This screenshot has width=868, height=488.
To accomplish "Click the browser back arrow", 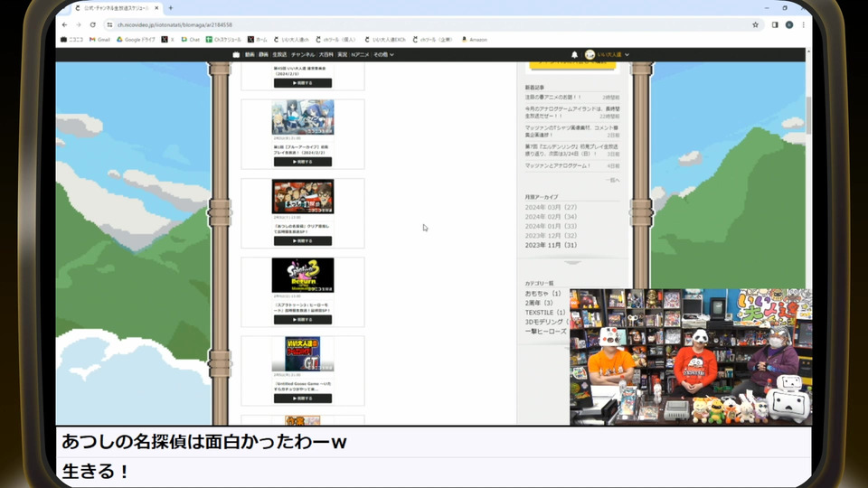I will click(x=66, y=24).
